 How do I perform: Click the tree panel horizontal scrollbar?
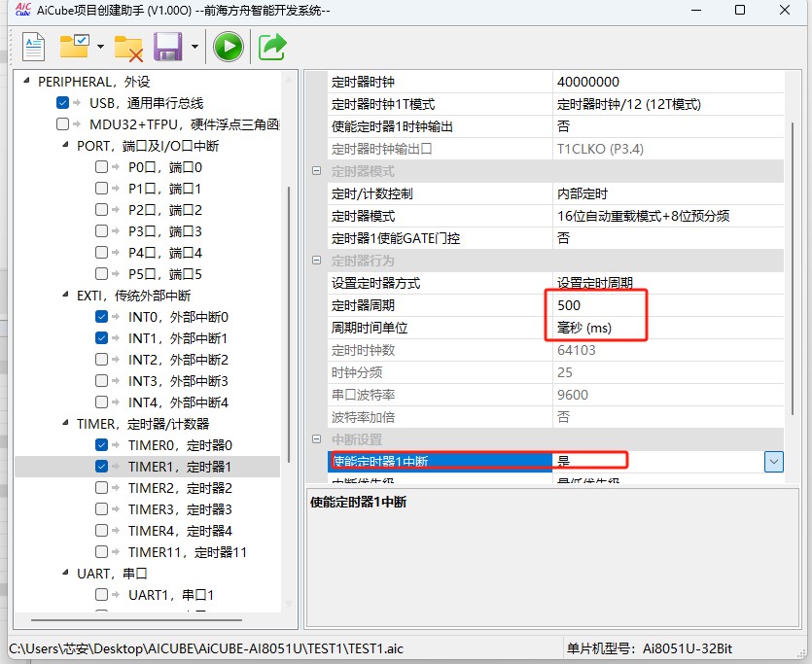[x=136, y=619]
